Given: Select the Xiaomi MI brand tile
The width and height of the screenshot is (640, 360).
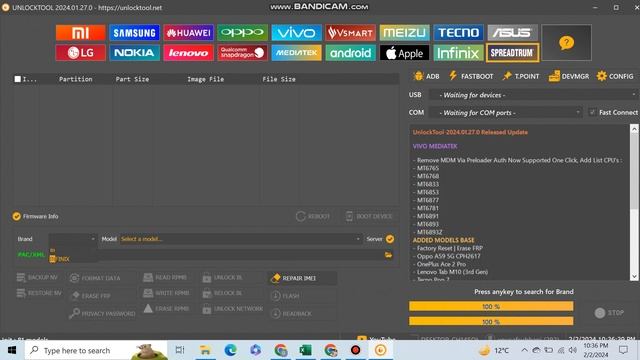Looking at the screenshot, I should click(x=80, y=33).
